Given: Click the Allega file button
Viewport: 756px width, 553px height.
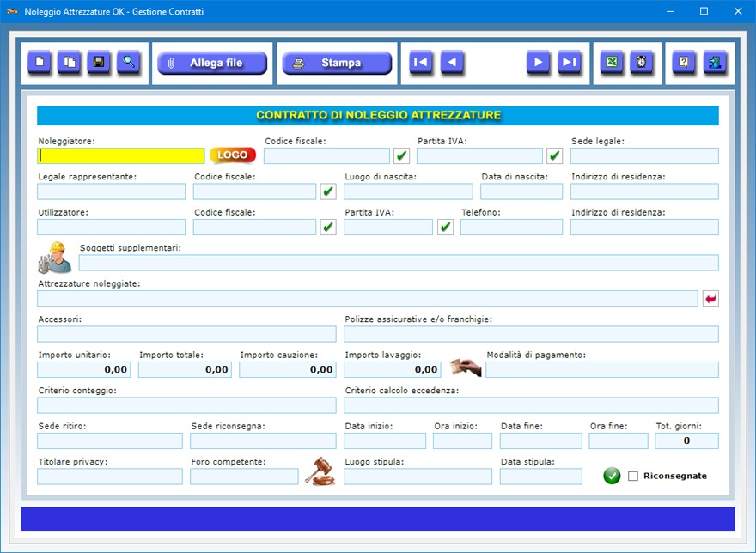Looking at the screenshot, I should (212, 64).
